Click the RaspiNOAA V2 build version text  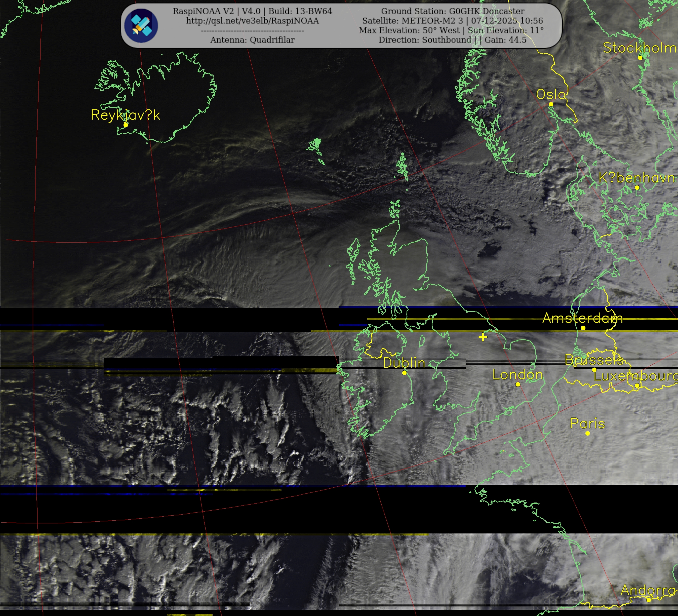252,11
